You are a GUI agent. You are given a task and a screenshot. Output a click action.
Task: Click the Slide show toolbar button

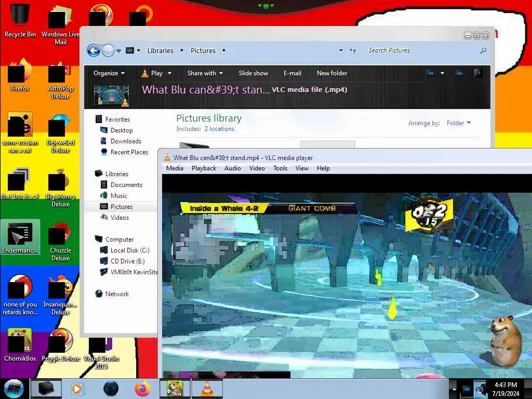pos(253,73)
